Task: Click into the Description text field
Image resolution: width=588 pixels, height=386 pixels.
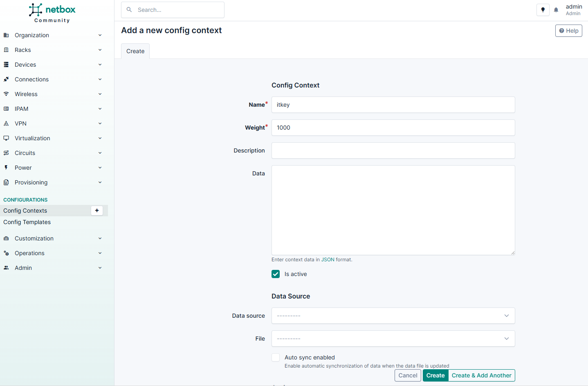Action: coord(393,150)
